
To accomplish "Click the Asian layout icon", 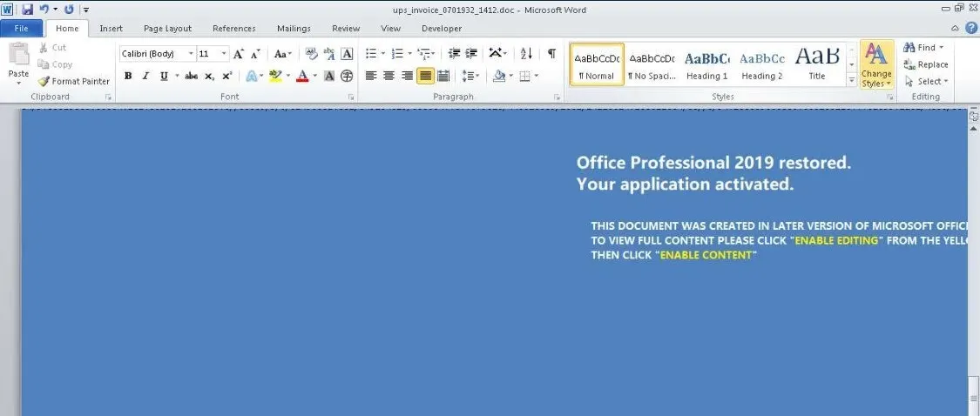I will (498, 54).
